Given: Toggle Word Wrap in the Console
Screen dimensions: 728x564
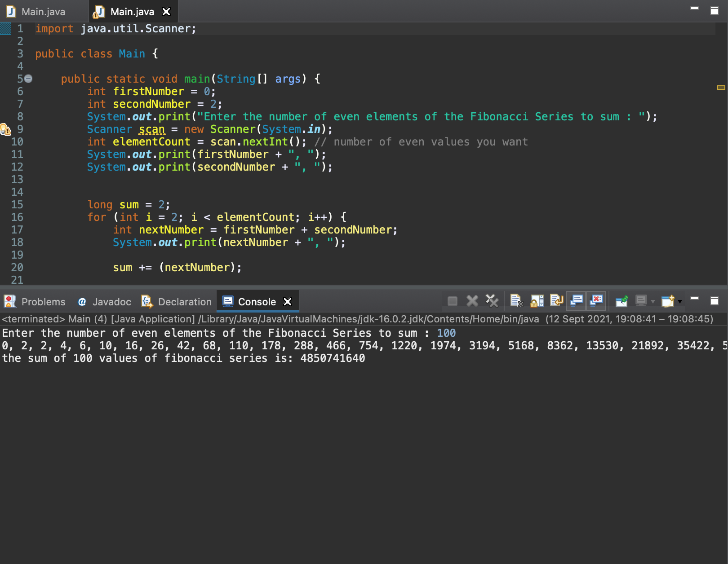Looking at the screenshot, I should [x=557, y=300].
